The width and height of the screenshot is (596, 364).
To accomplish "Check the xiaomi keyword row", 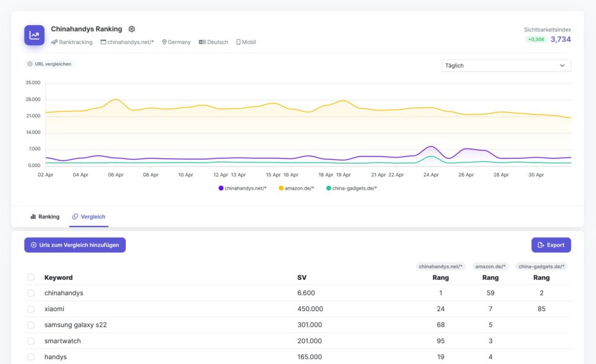I will 31,309.
